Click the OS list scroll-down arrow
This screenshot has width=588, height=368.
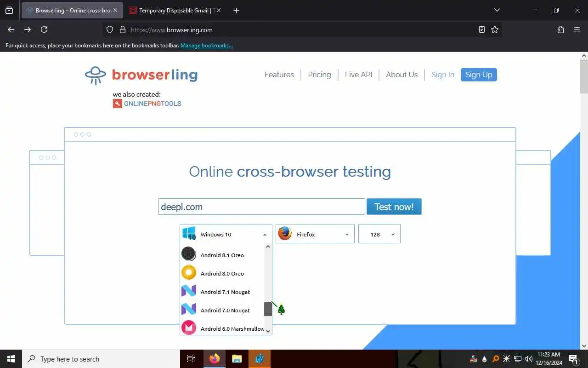(268, 331)
